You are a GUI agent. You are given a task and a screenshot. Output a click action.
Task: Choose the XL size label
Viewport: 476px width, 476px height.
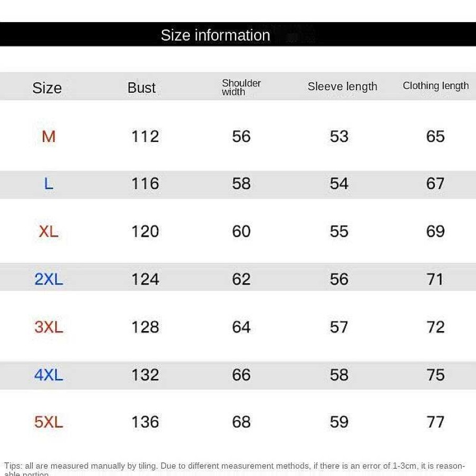point(48,232)
